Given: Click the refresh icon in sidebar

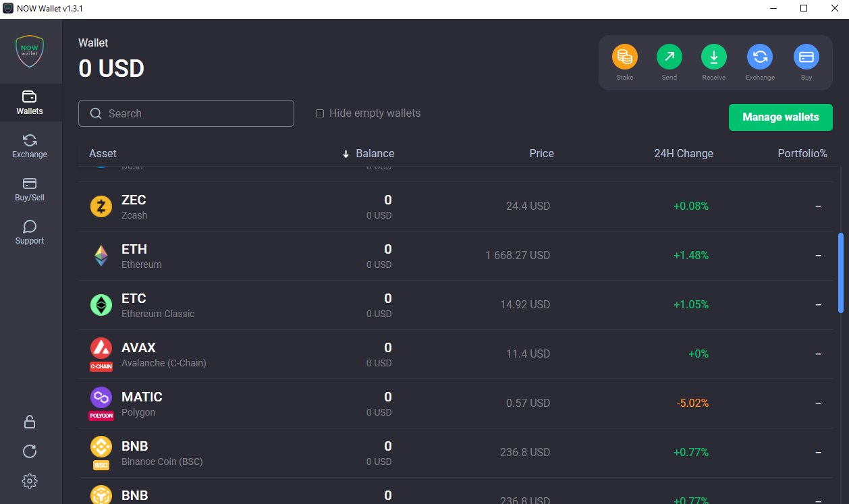Looking at the screenshot, I should pos(30,451).
